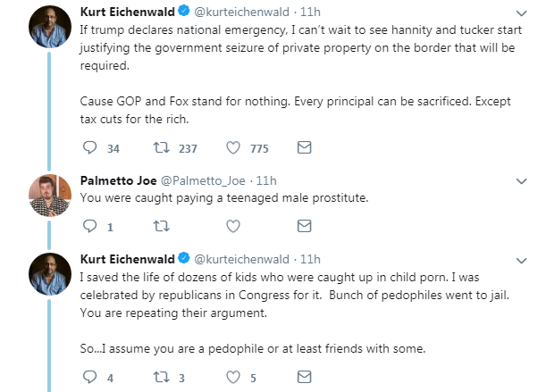The width and height of the screenshot is (546, 392).
Task: Retweet the tweet with 3 retweets
Action: click(162, 377)
